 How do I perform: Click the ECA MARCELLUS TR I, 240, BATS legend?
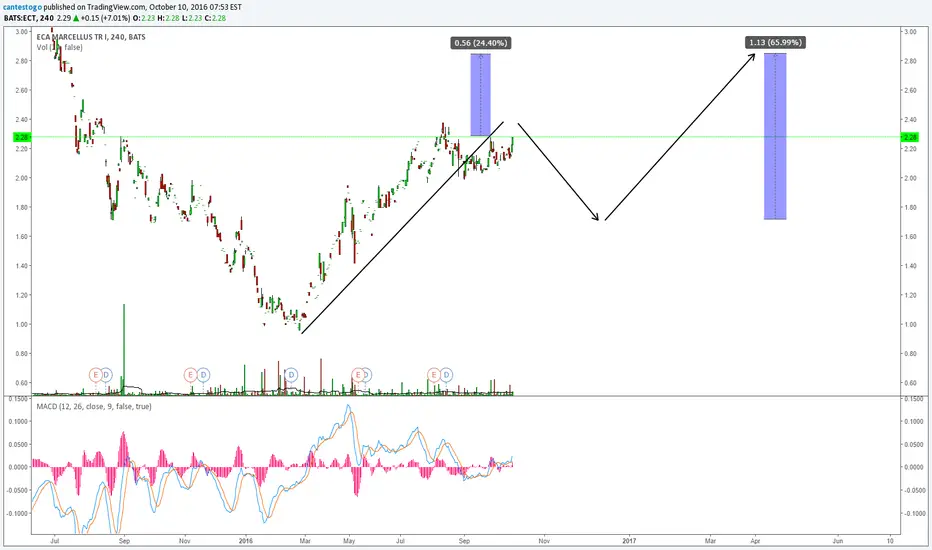[x=91, y=37]
